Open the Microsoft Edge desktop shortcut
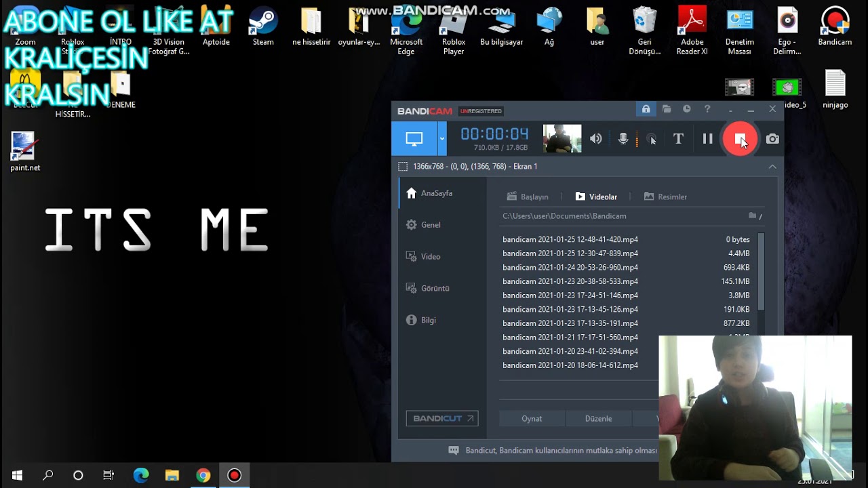The image size is (868, 488). pyautogui.click(x=406, y=31)
